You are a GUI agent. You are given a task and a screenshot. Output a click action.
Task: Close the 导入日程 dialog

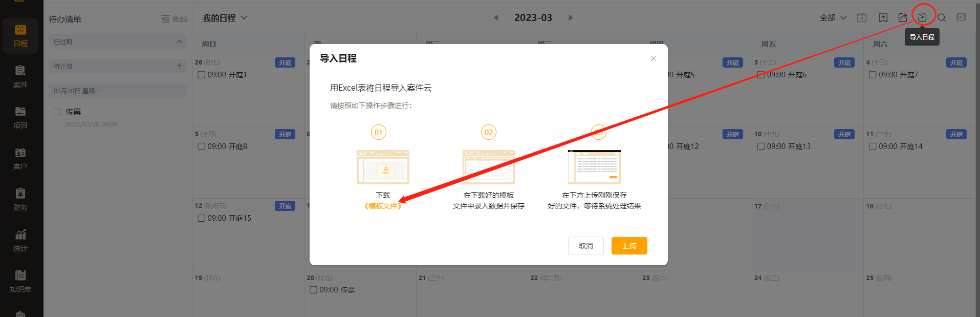pyautogui.click(x=654, y=58)
